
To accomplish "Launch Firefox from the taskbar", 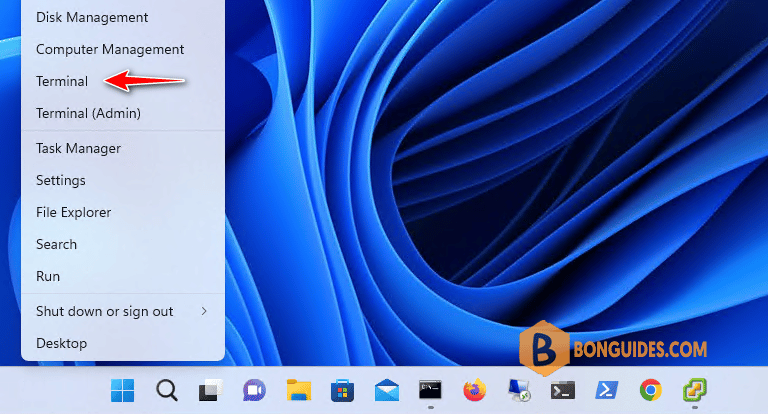I will (474, 390).
